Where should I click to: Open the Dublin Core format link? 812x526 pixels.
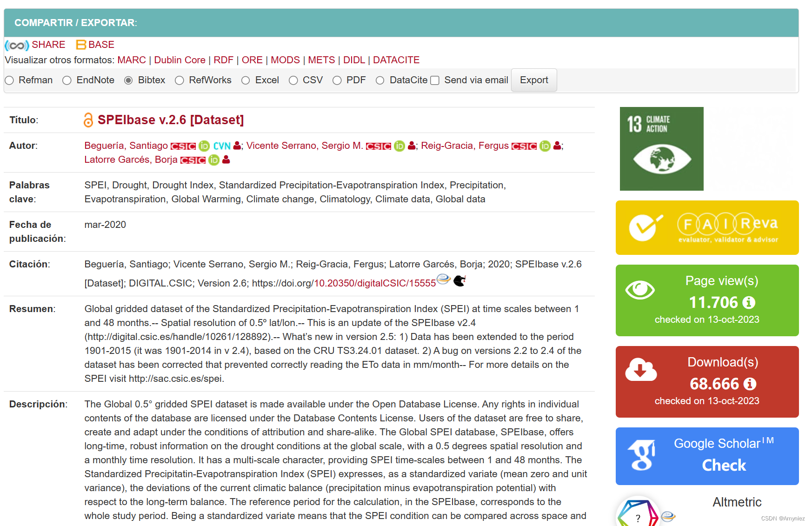click(x=180, y=60)
